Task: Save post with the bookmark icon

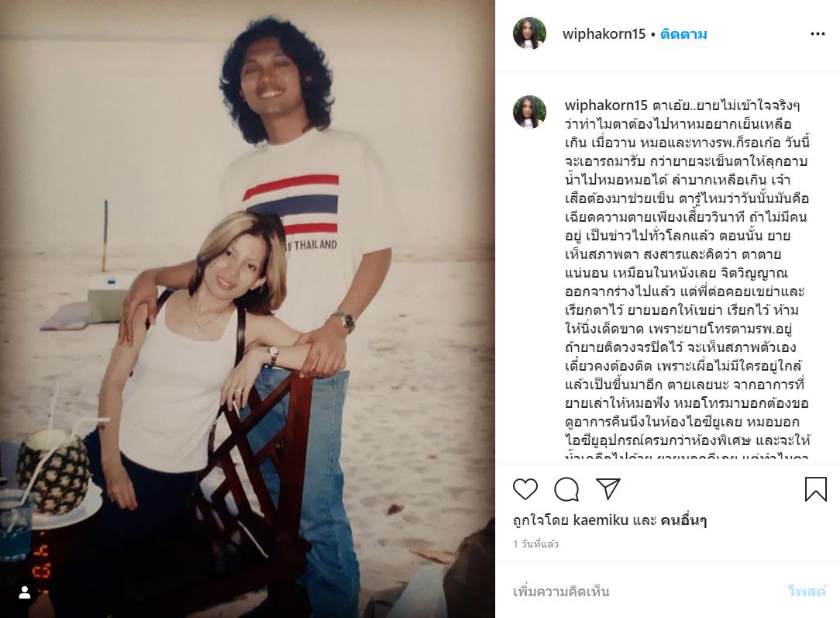Action: 815,489
